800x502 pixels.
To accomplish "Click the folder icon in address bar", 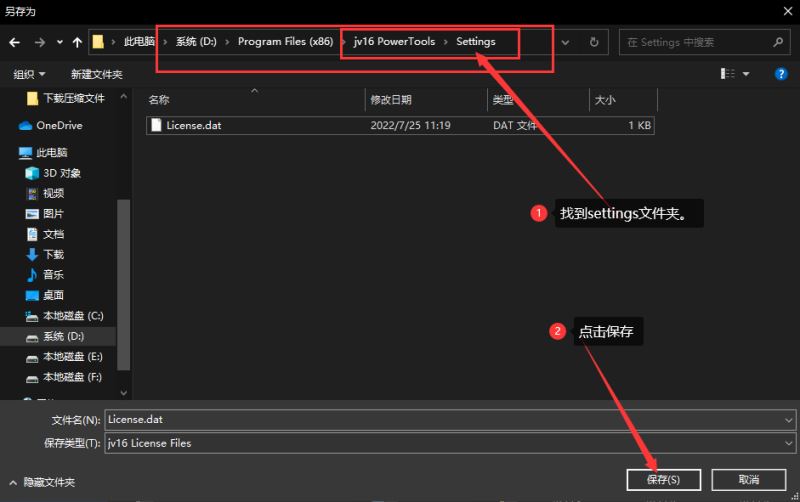I will [98, 42].
